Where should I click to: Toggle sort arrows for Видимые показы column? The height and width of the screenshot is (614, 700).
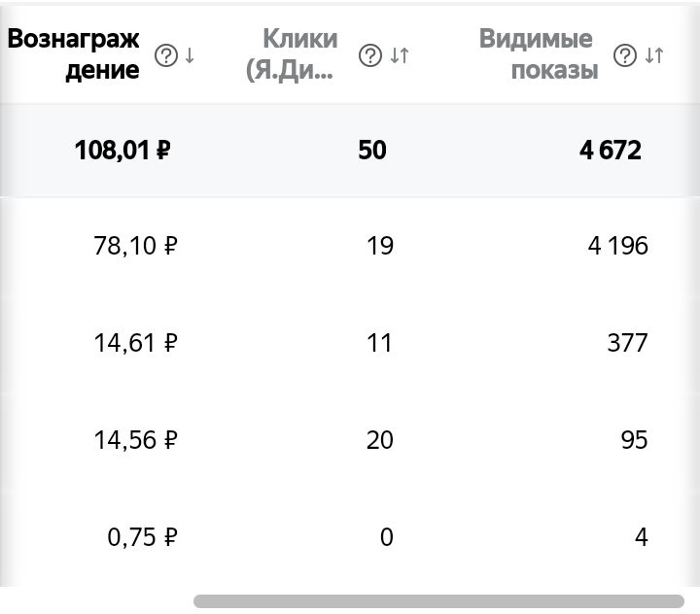pos(654,56)
